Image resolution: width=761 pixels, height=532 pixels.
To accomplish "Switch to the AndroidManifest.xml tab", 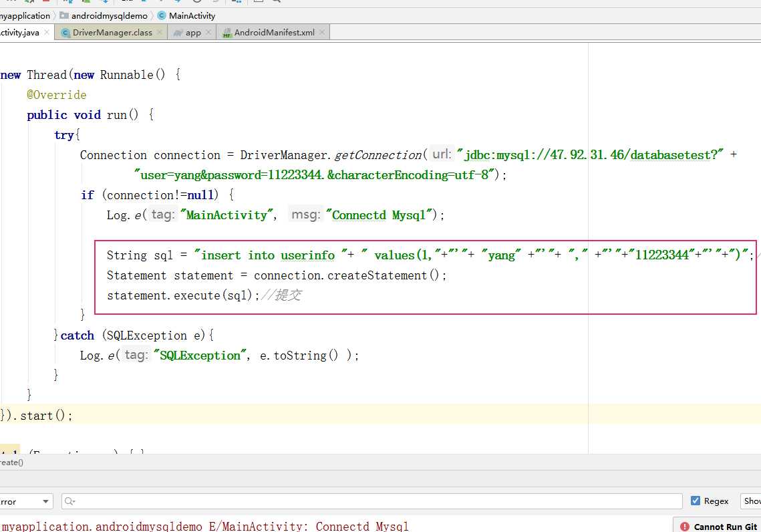I will [x=274, y=33].
